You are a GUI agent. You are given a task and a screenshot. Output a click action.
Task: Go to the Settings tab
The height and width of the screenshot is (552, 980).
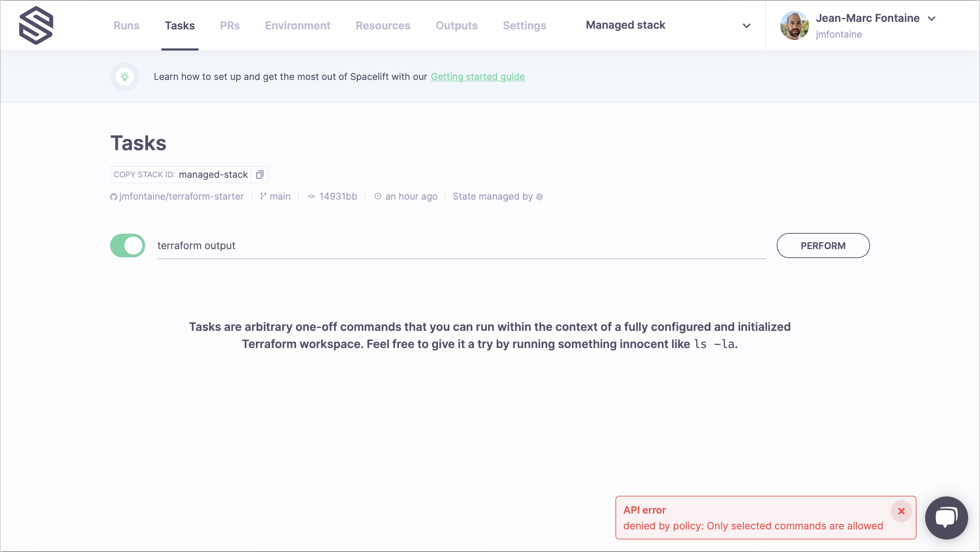point(524,25)
